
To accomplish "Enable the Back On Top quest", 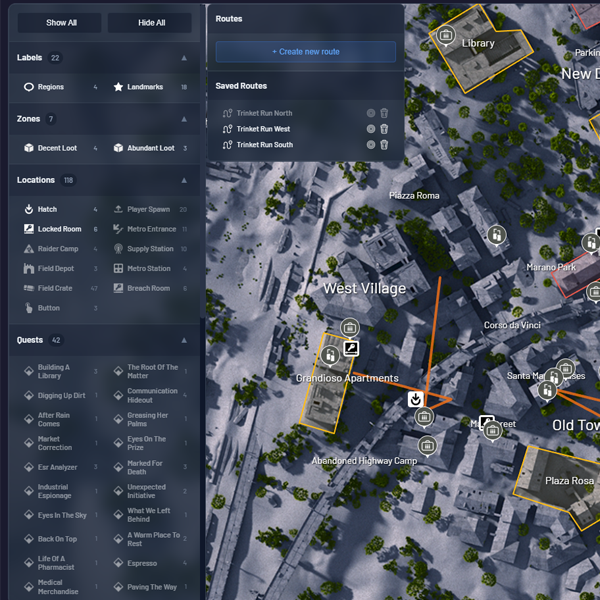I will pos(60,539).
